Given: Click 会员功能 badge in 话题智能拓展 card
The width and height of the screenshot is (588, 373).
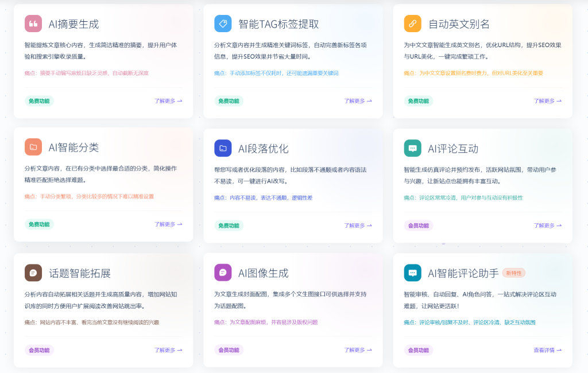Looking at the screenshot, I should click(39, 350).
